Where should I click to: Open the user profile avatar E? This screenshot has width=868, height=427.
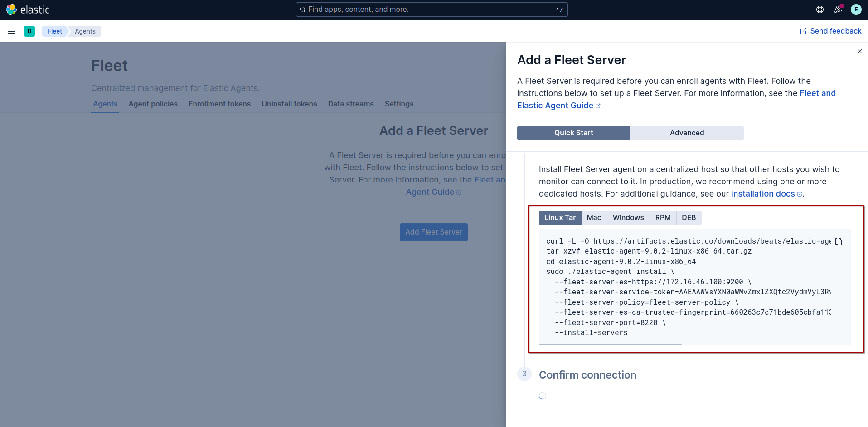tap(856, 10)
